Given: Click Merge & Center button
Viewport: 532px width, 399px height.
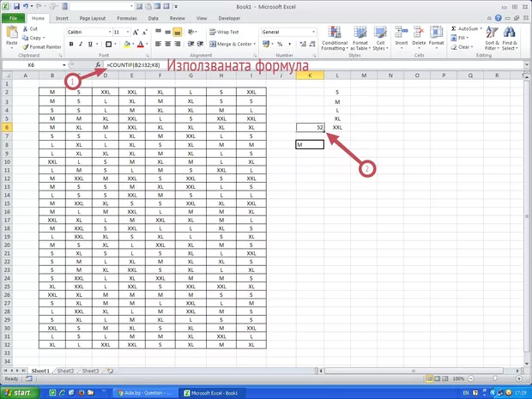Looking at the screenshot, I should pos(230,44).
